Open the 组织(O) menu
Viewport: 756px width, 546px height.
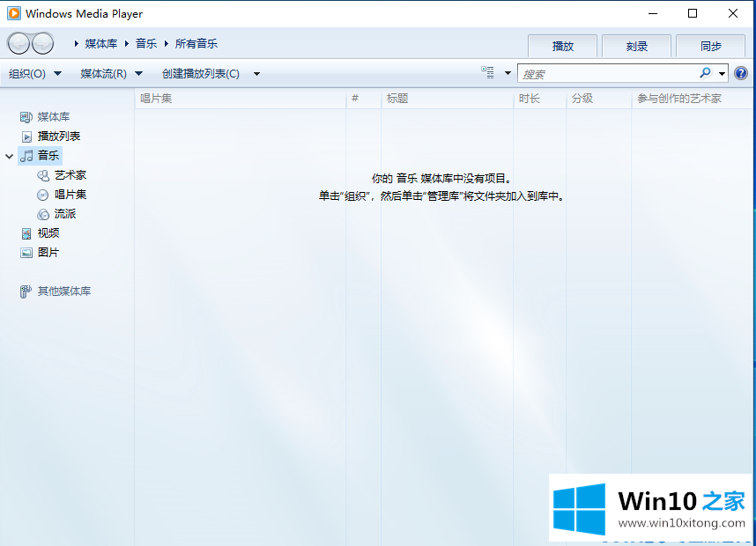pos(27,74)
